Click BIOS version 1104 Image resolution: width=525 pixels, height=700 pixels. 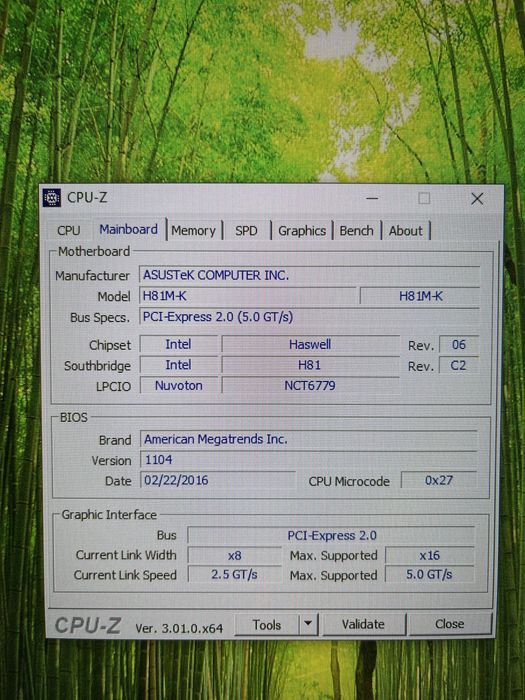(x=309, y=460)
